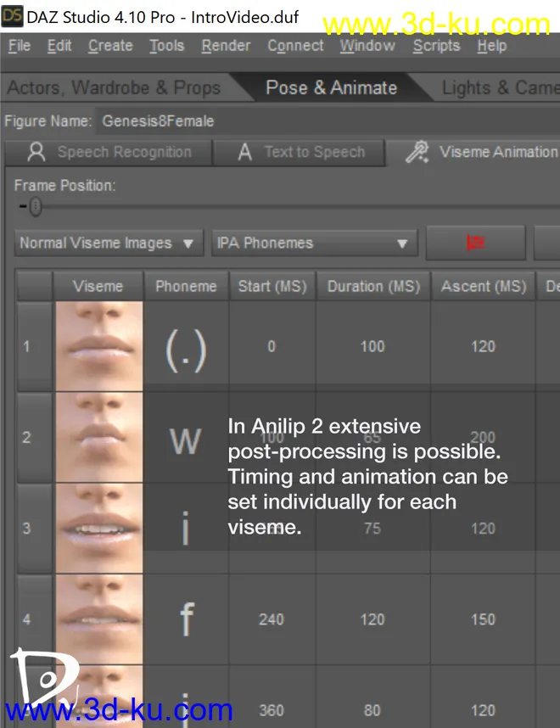Open the Edit menu
The image size is (560, 728).
[59, 46]
